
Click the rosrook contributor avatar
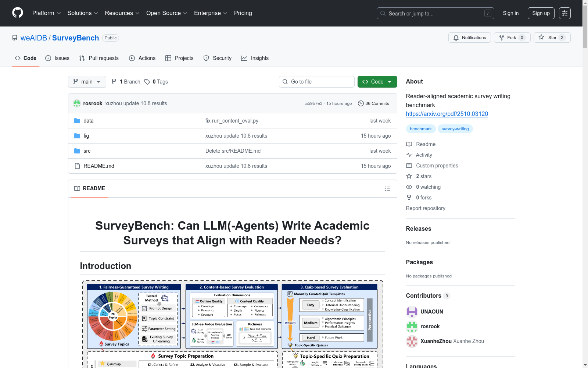[x=412, y=326]
